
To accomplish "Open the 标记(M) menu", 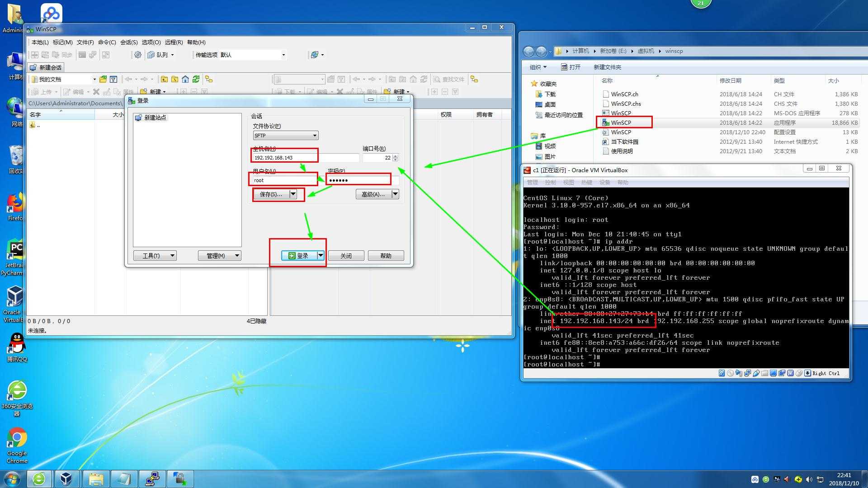I will click(62, 42).
